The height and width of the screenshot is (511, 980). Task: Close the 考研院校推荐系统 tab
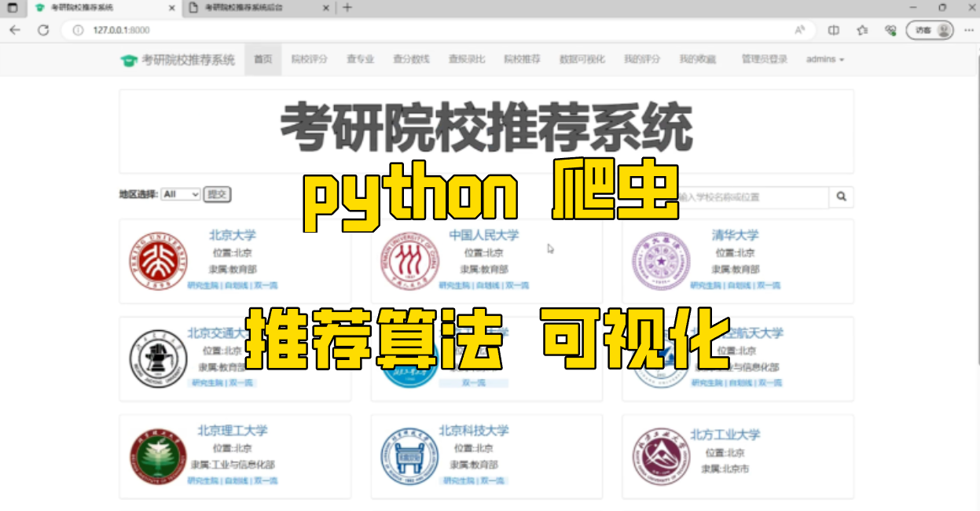tap(171, 8)
